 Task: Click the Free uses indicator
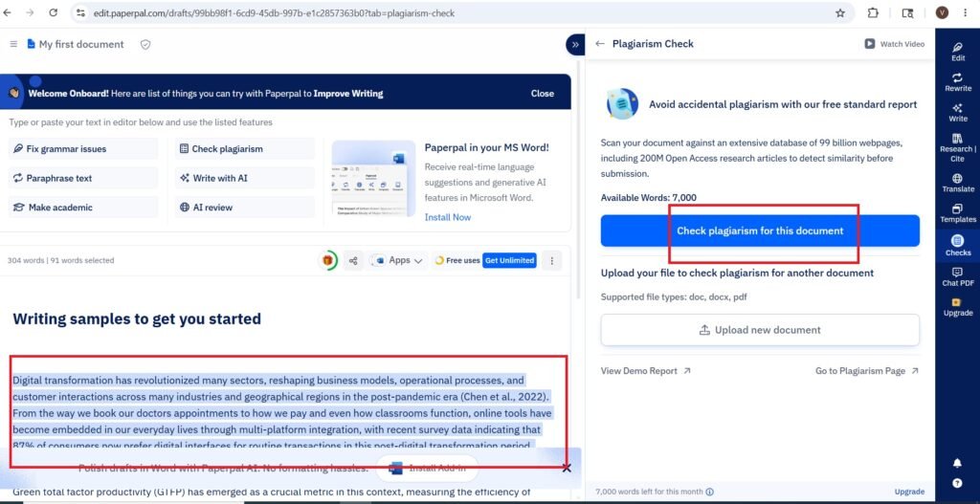pos(457,260)
